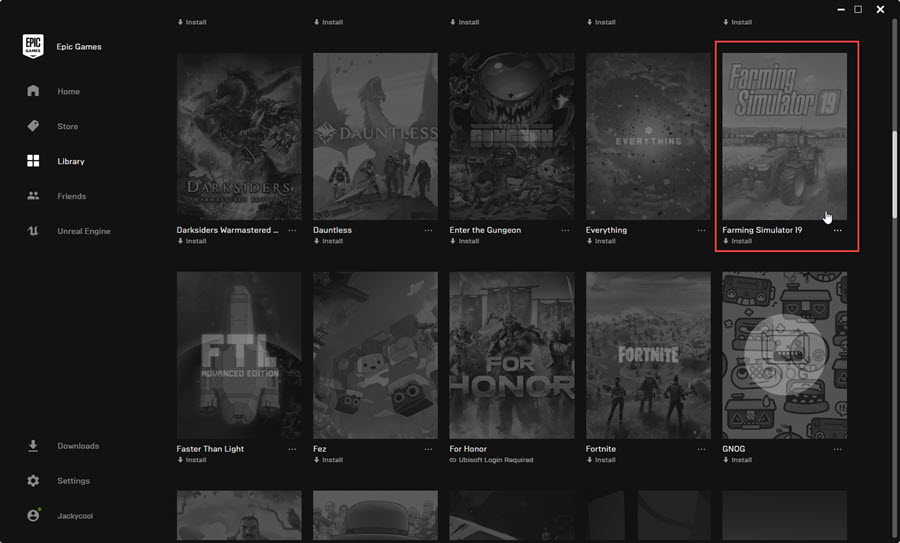Open options menu for Enter the Gungeon
Image resolution: width=900 pixels, height=543 pixels.
565,230
